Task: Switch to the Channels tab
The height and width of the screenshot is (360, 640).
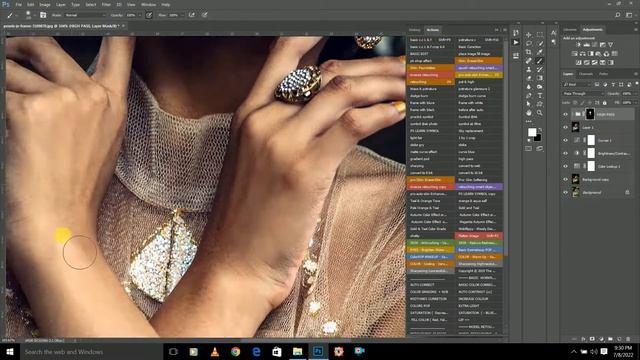Action: (x=586, y=74)
